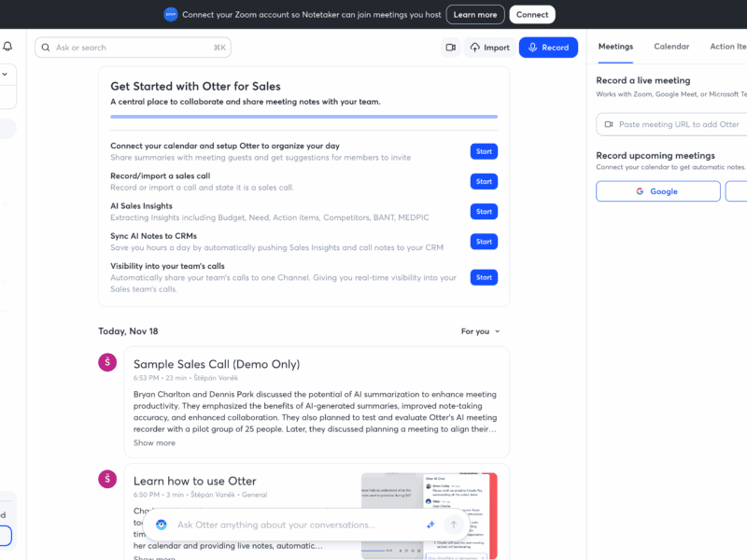Open the notifications bell
This screenshot has height=560, width=747.
[7, 47]
